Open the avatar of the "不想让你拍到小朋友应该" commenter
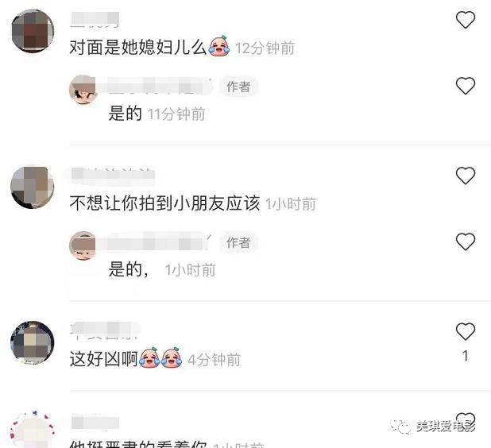The width and height of the screenshot is (491, 448). point(33,187)
